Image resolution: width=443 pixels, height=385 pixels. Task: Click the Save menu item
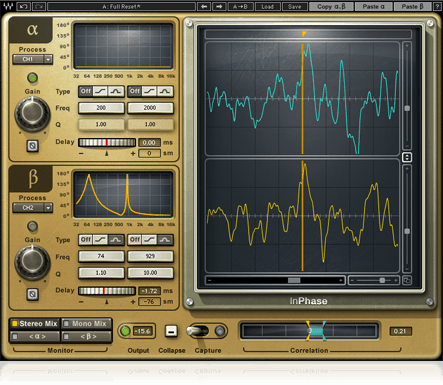pyautogui.click(x=295, y=6)
